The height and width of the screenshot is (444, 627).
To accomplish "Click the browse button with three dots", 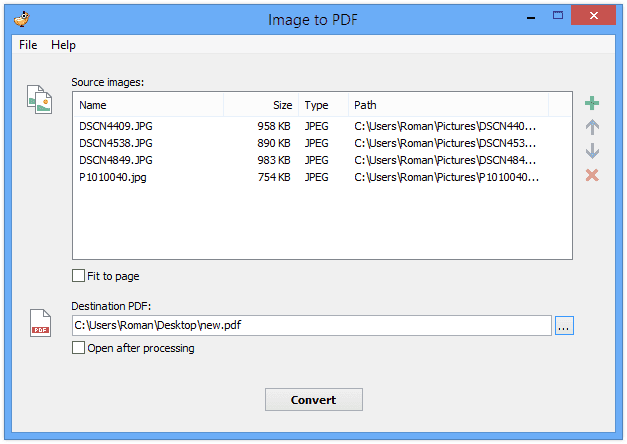I will [x=564, y=326].
